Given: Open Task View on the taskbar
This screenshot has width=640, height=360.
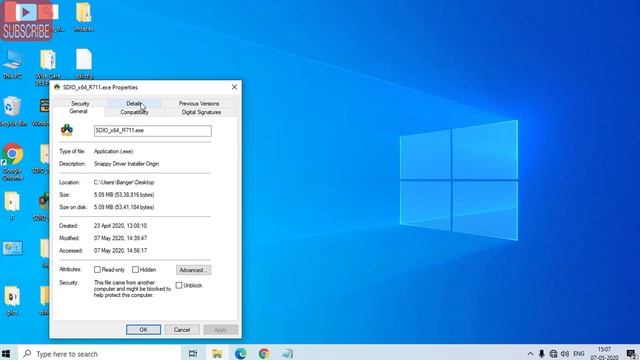Looking at the screenshot, I should coord(193,353).
